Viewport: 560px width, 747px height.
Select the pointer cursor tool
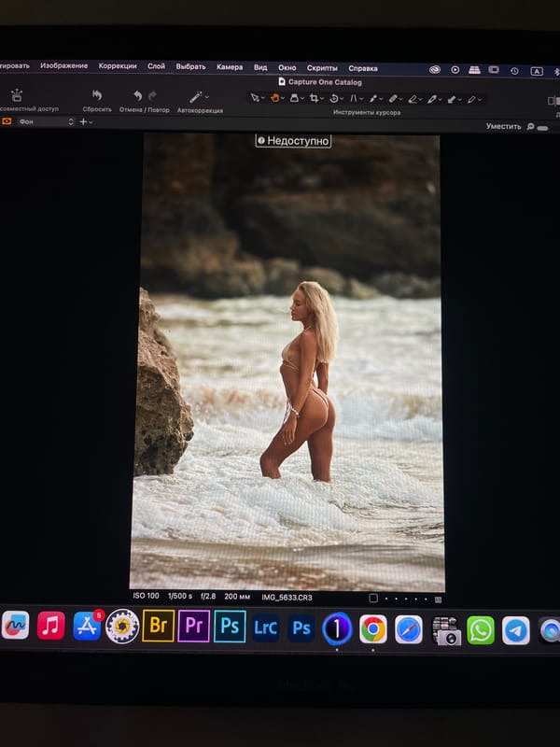click(255, 98)
